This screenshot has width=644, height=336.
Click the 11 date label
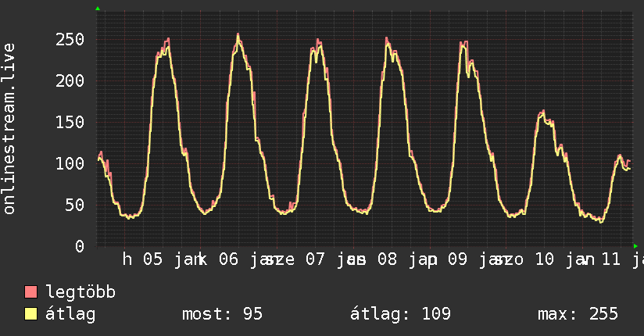pyautogui.click(x=610, y=259)
